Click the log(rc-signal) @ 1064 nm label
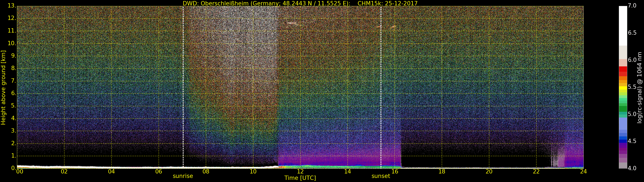Viewport: 644px width, 182px height. point(640,87)
